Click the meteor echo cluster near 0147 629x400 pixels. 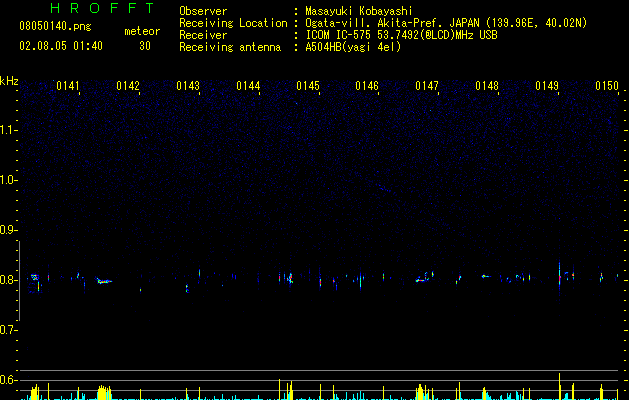click(424, 277)
